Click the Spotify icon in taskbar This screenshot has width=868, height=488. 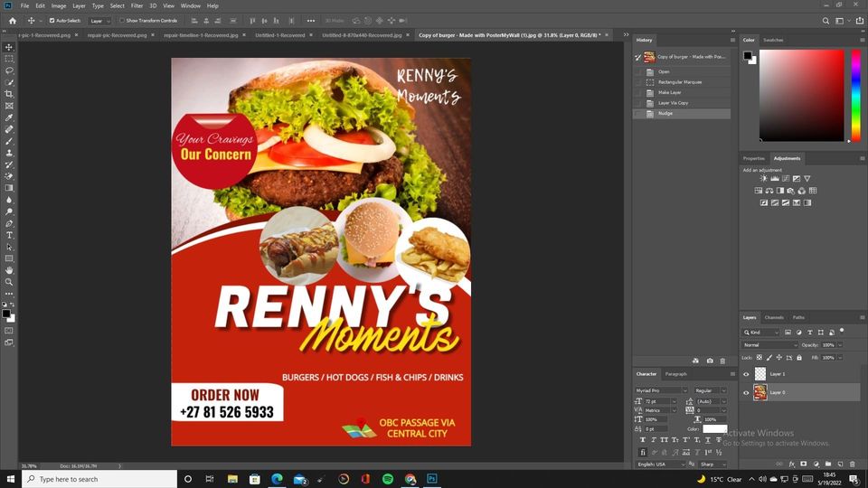coord(388,479)
